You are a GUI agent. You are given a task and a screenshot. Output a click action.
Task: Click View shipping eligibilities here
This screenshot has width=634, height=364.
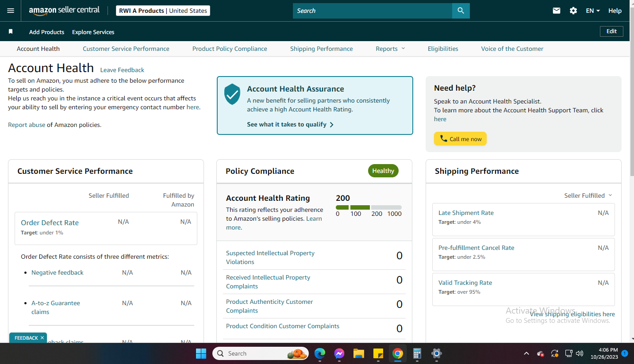572,314
